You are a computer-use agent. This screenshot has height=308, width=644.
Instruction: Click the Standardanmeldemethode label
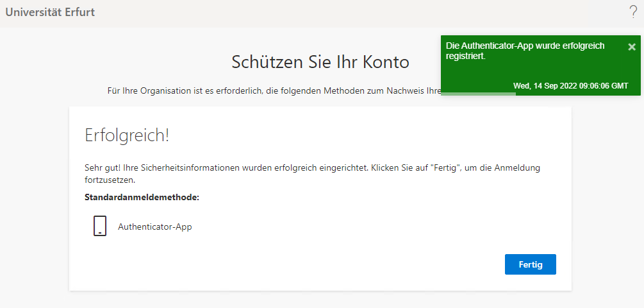click(142, 197)
